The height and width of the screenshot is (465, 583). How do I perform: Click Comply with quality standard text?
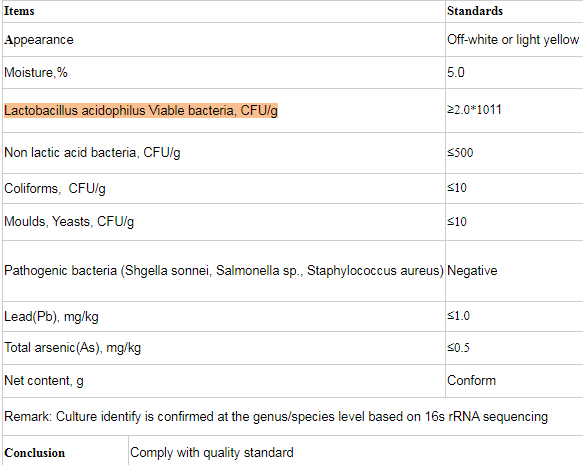(x=212, y=453)
